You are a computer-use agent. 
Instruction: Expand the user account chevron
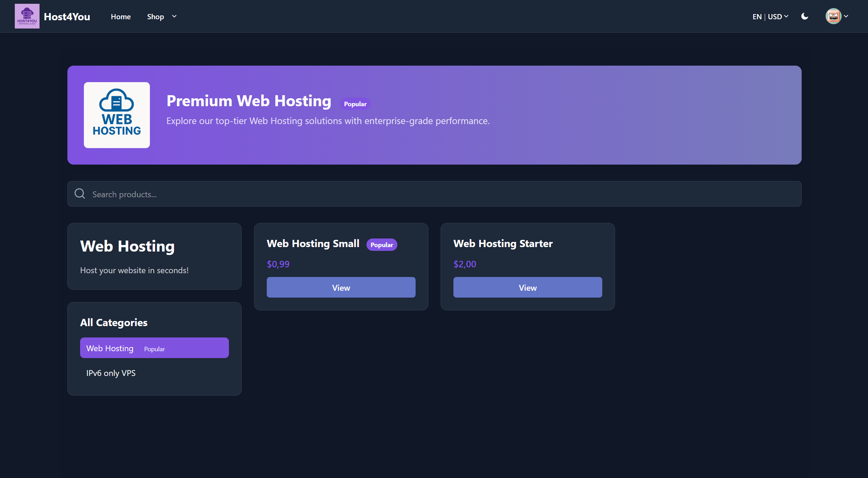(846, 16)
